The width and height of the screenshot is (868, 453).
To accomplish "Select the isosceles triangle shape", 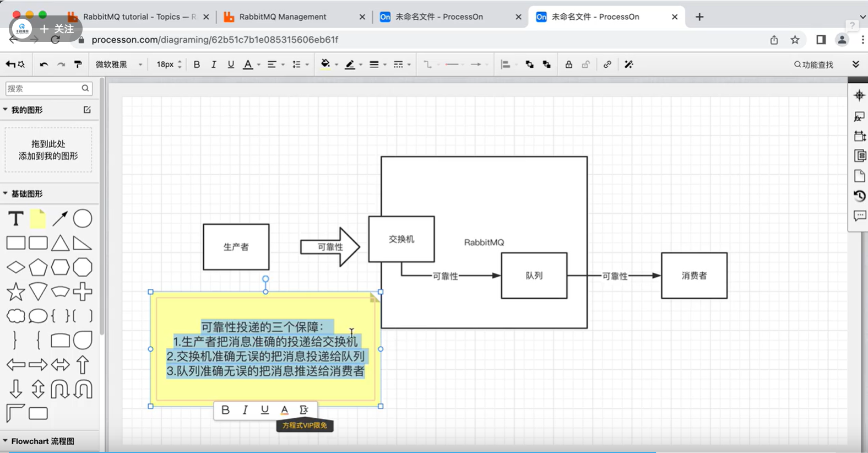I will 60,243.
